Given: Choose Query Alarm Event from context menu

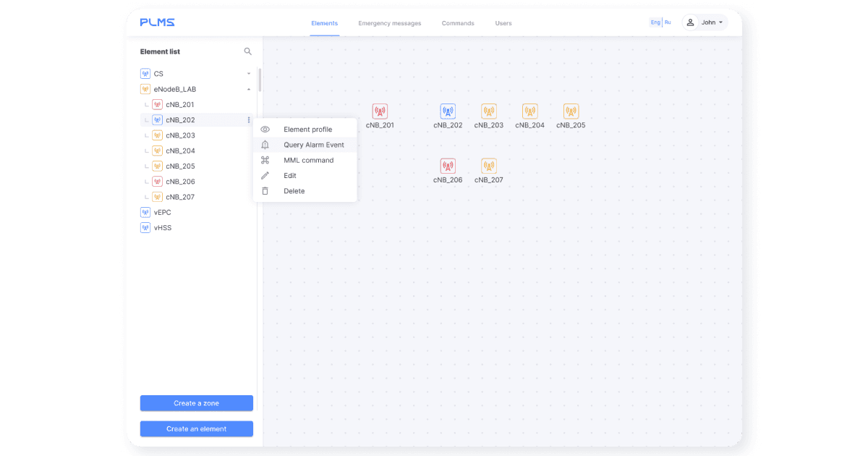Looking at the screenshot, I should pos(313,145).
